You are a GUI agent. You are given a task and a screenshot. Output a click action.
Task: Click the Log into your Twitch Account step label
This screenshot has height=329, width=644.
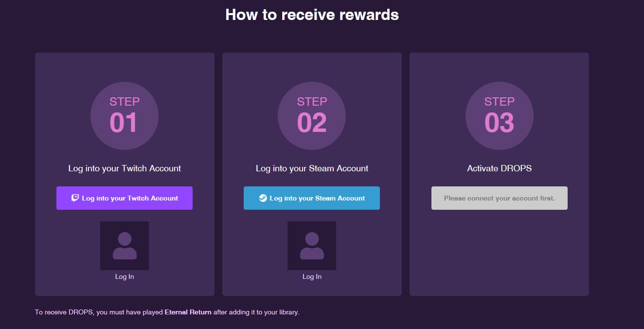coord(124,168)
